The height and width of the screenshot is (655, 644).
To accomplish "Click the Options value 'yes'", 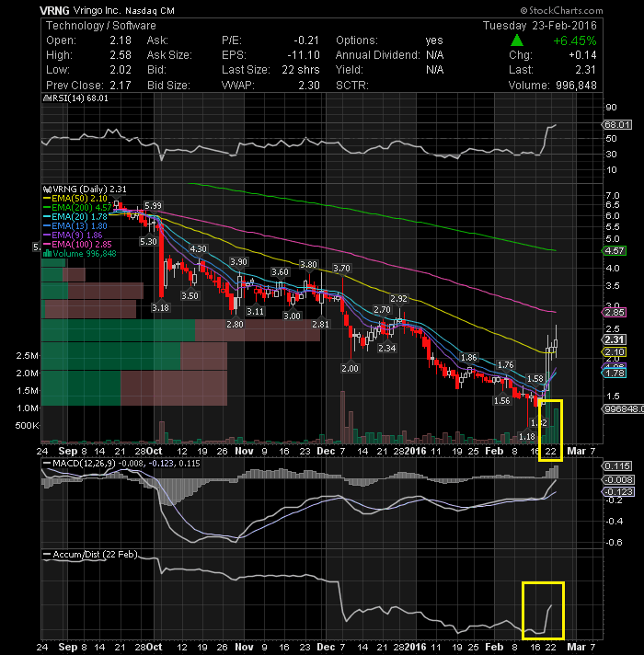I will tap(434, 40).
